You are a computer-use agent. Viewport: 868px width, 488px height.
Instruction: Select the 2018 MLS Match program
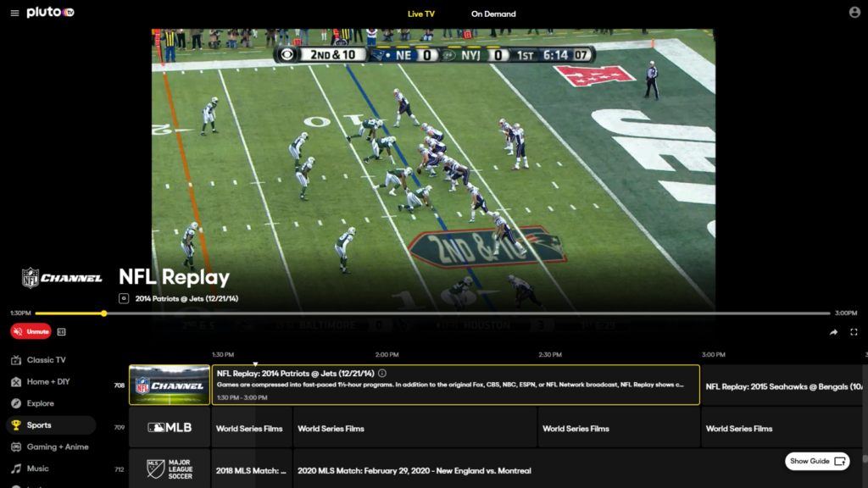[251, 469]
